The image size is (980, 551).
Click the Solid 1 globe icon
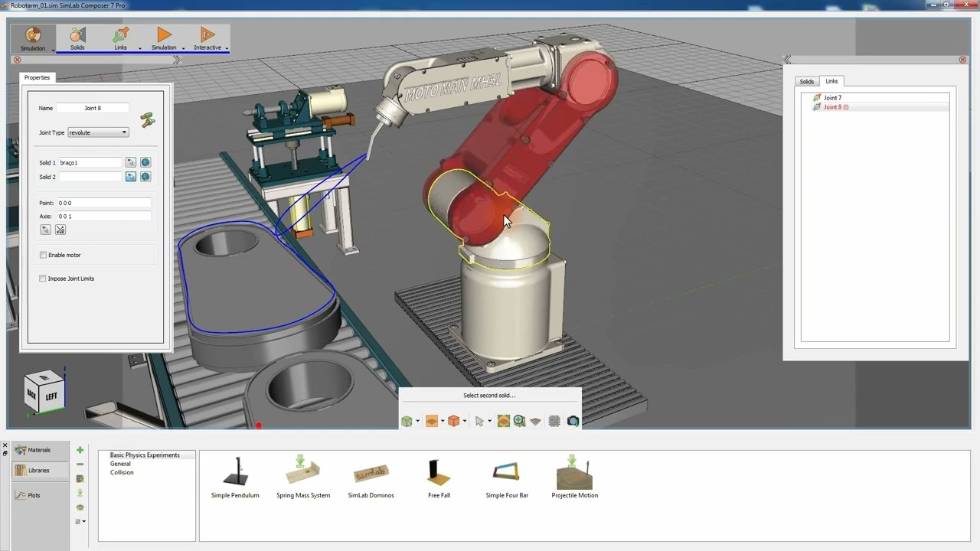(145, 162)
